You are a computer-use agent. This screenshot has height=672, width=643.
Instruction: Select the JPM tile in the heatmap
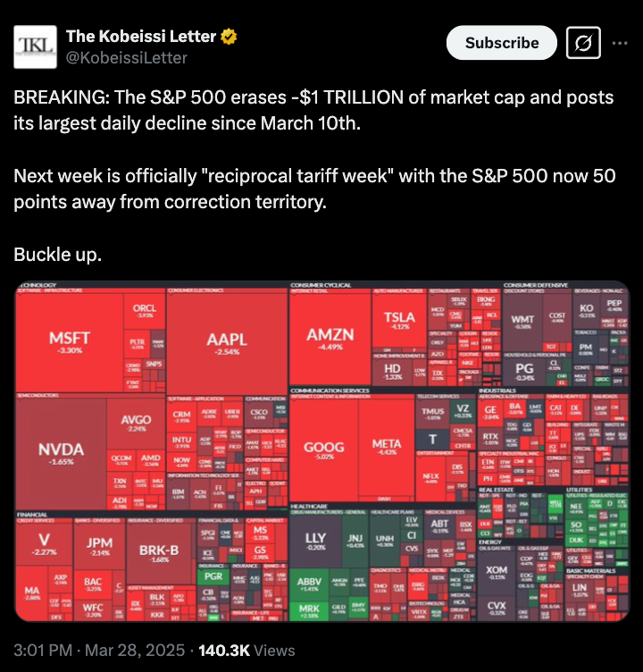(98, 545)
